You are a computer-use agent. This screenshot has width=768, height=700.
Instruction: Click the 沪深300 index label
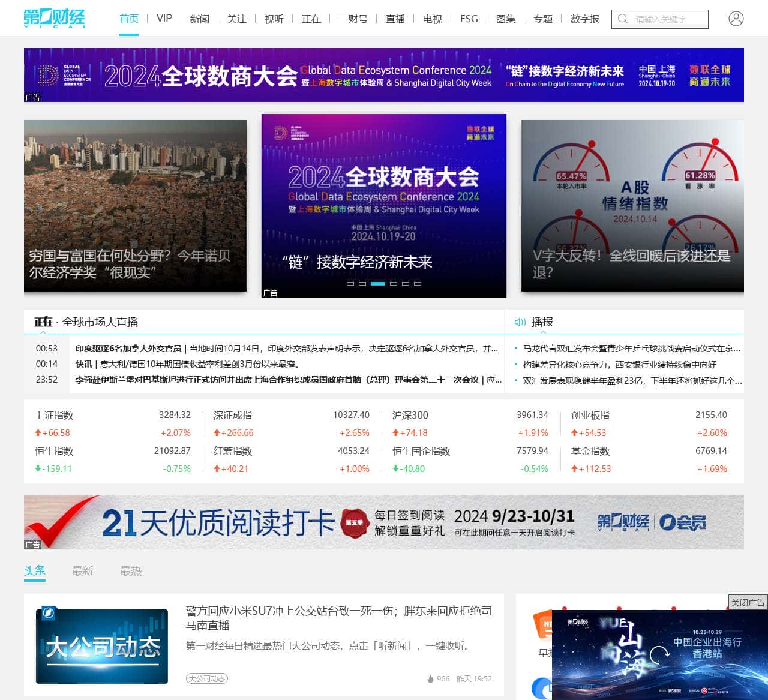click(410, 415)
